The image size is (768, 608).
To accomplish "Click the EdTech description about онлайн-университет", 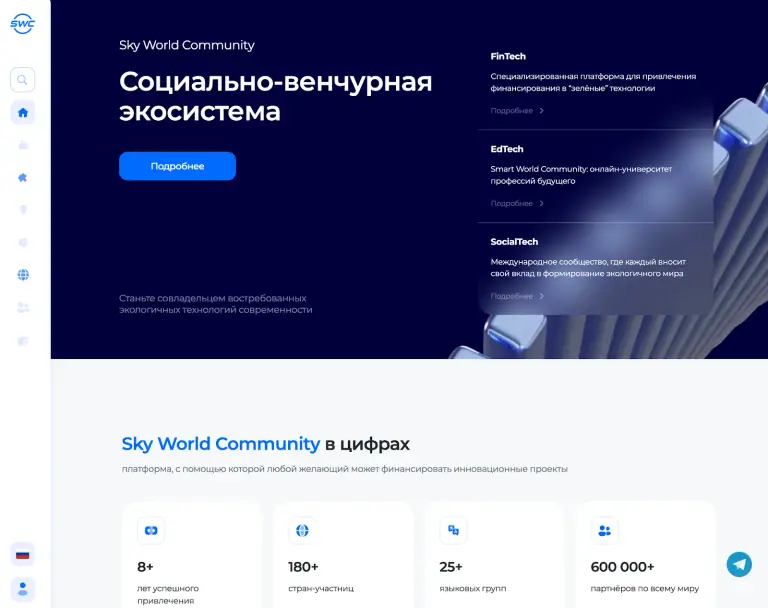I will (581, 175).
